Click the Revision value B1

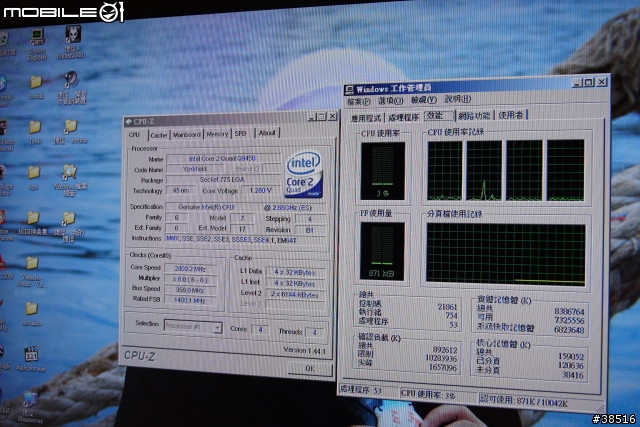click(310, 230)
